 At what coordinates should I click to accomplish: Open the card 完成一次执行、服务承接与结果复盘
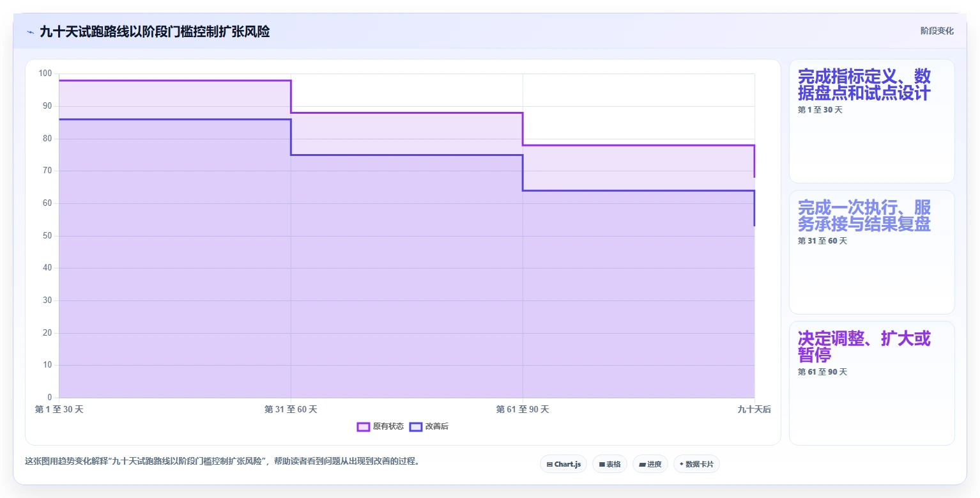click(x=871, y=252)
